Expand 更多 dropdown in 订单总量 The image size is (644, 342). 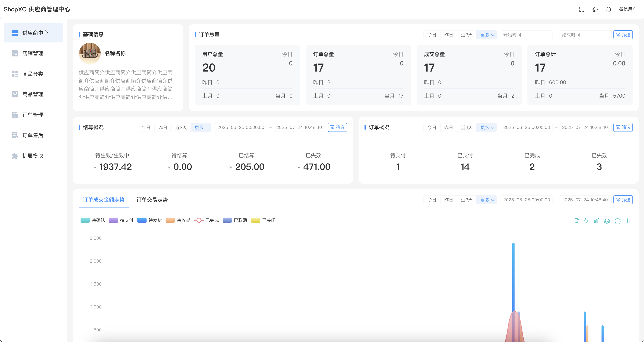487,35
